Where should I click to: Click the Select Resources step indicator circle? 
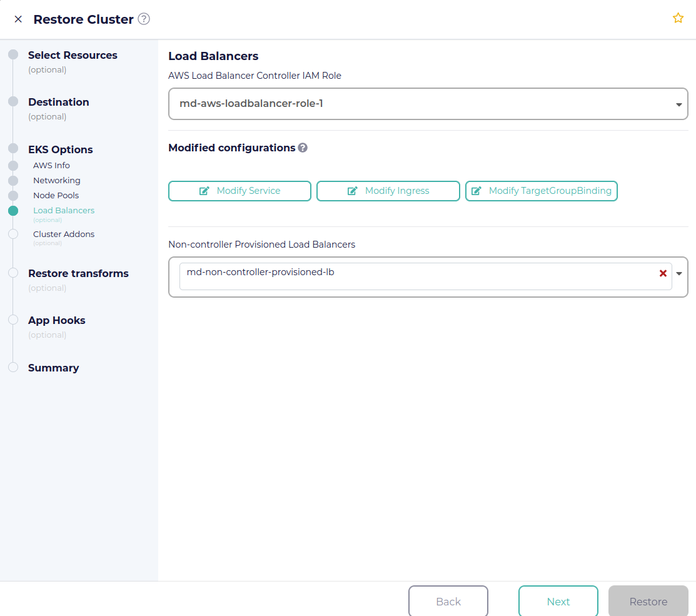coord(14,55)
